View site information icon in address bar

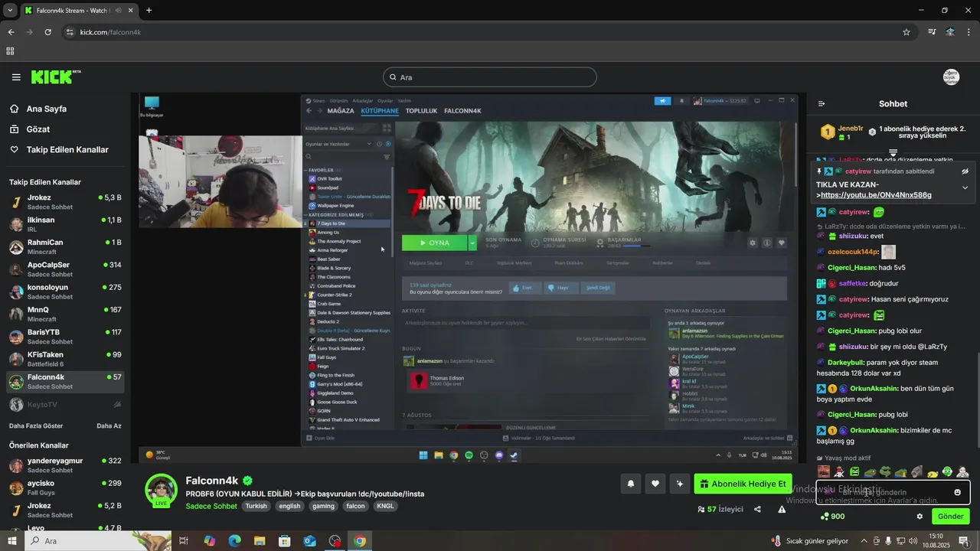pyautogui.click(x=70, y=32)
